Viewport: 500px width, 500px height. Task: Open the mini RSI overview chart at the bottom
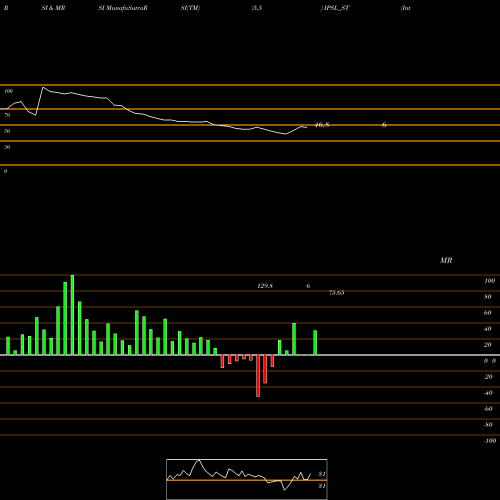coord(247,479)
